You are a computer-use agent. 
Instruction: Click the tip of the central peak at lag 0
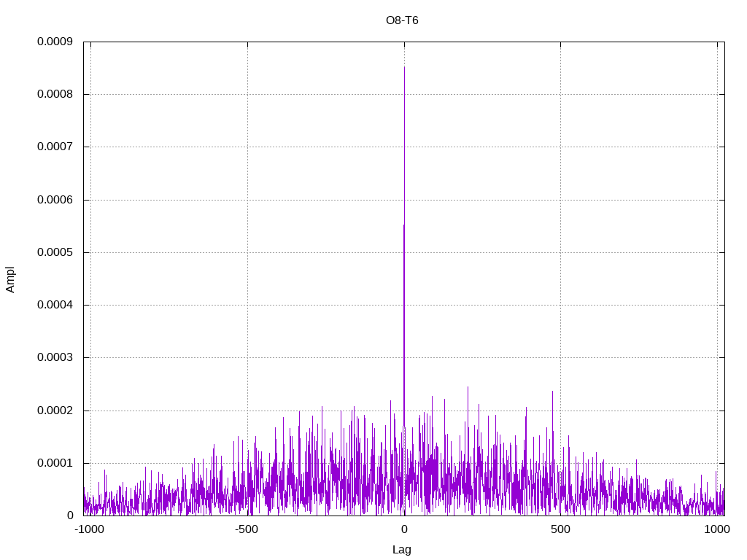pyautogui.click(x=404, y=67)
